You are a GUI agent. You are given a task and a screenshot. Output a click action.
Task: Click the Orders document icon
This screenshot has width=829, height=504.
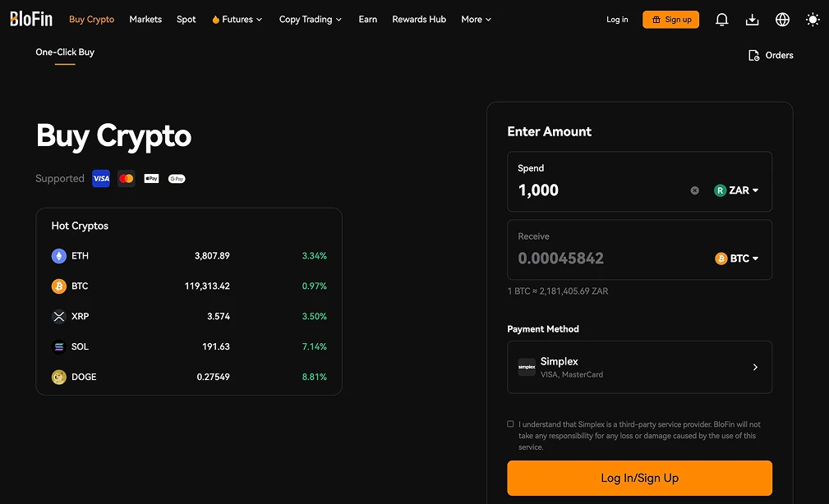coord(754,56)
